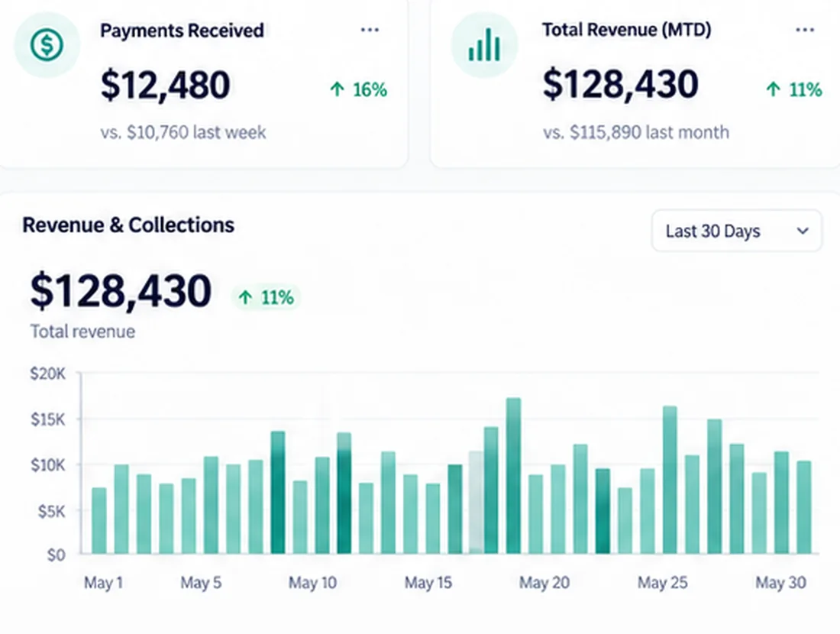
Task: Select the pale gray bar in the chart
Action: point(476,502)
